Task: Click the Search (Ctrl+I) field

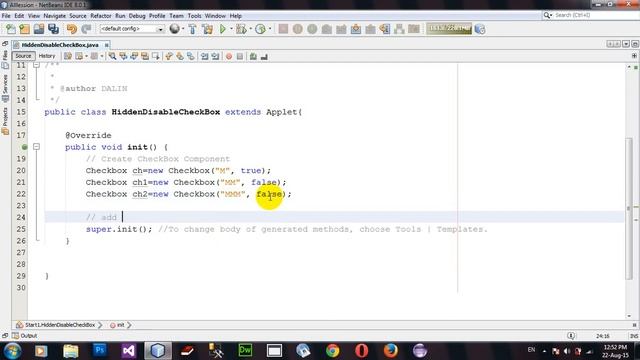Action: (x=591, y=15)
